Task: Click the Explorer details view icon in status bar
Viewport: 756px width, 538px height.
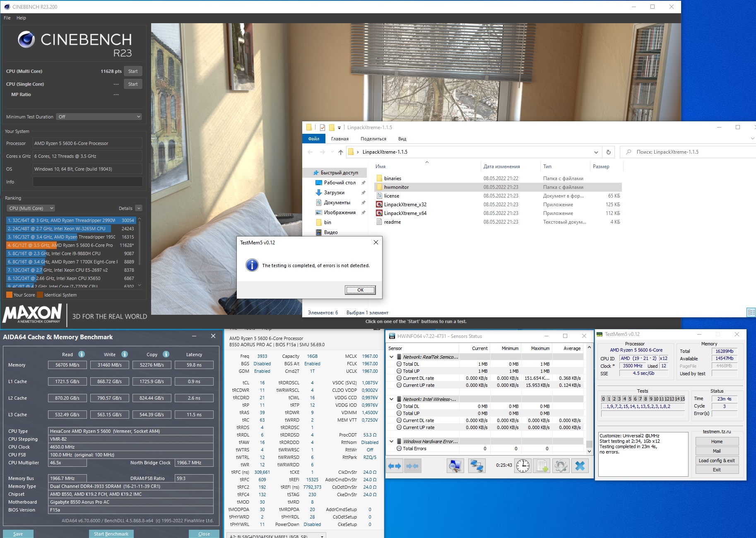Action: click(751, 312)
